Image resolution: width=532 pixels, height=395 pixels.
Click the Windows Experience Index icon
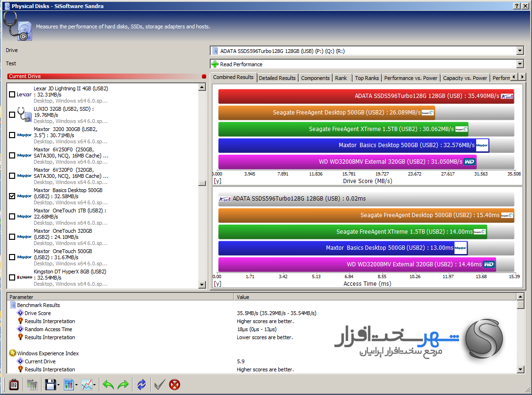13,353
